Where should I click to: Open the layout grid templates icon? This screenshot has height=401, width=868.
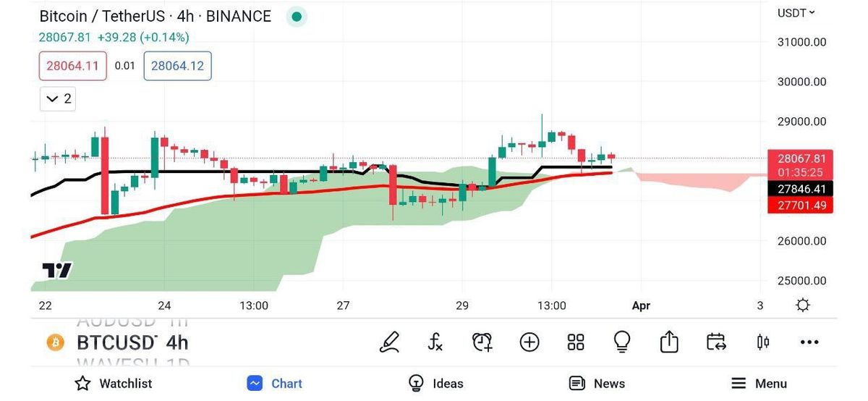point(576,342)
